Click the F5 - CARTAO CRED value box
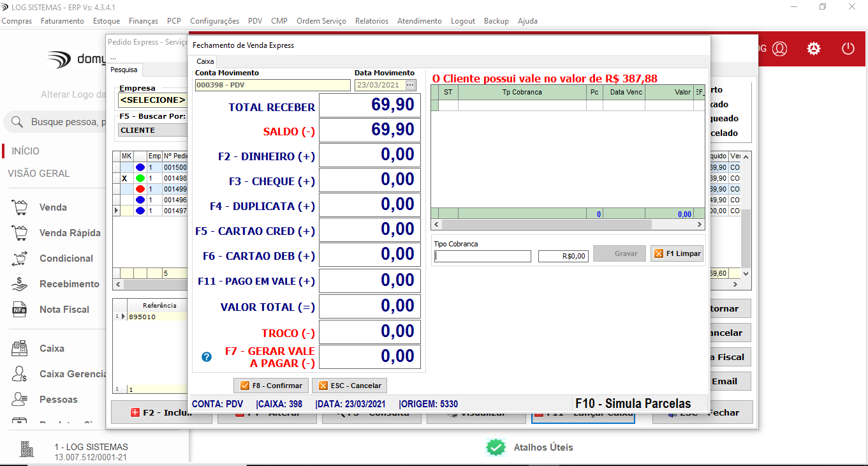Viewport: 868px width, 466px height. (x=370, y=230)
